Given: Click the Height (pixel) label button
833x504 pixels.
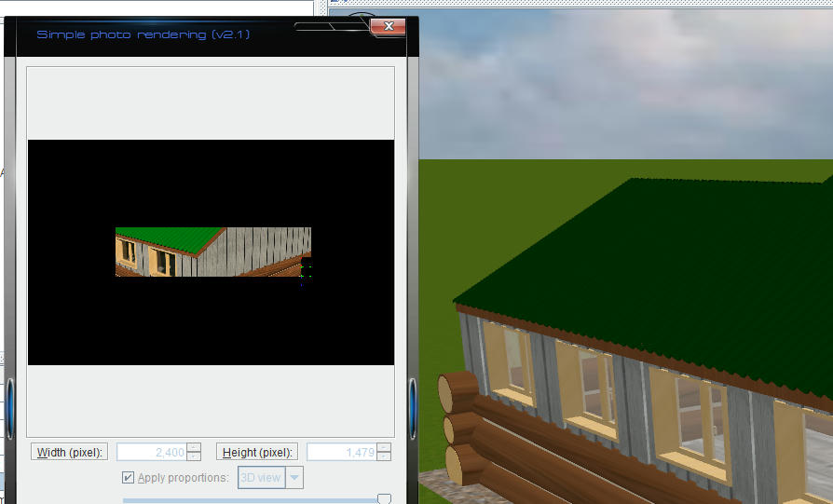Looking at the screenshot, I should pos(257,453).
